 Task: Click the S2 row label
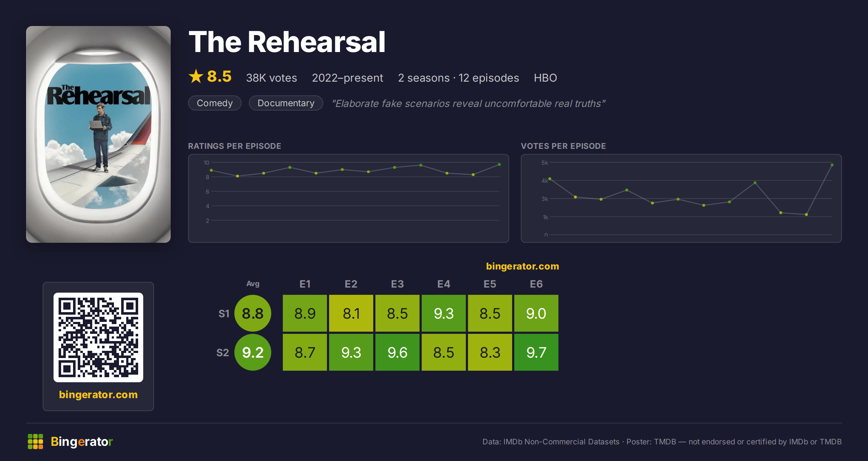pos(223,353)
